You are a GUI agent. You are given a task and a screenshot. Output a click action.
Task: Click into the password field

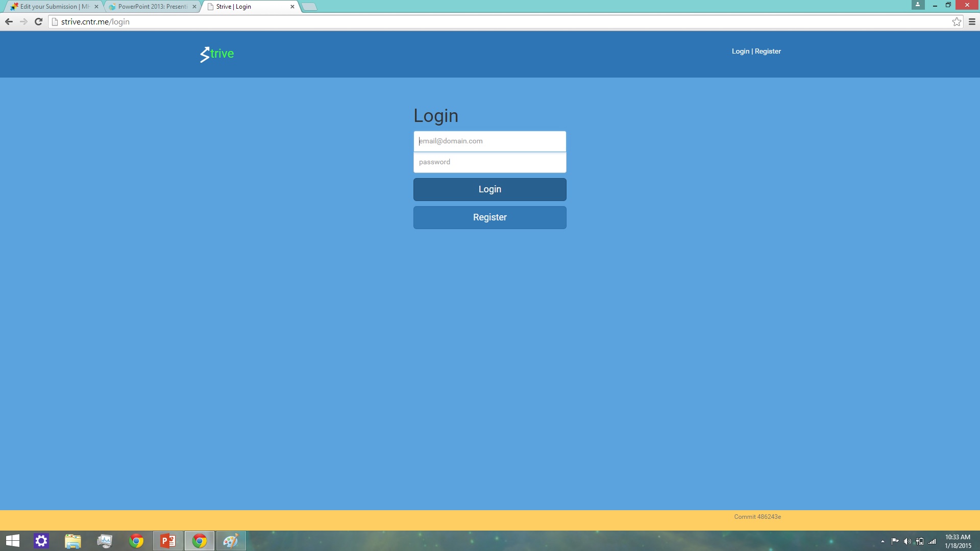tap(489, 162)
